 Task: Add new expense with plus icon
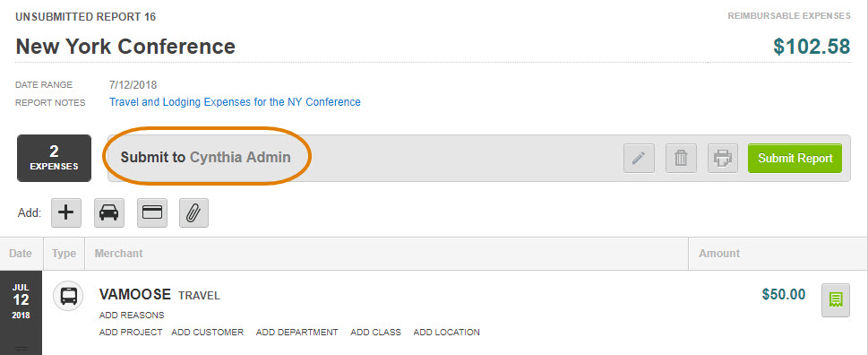(66, 212)
